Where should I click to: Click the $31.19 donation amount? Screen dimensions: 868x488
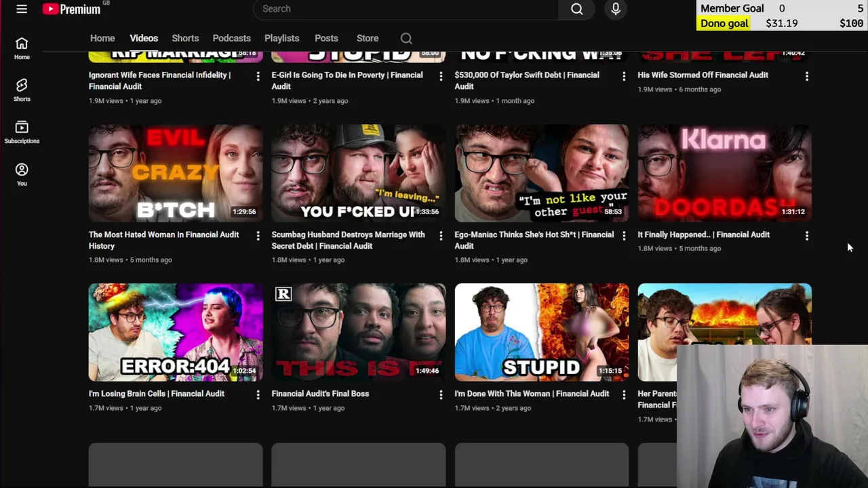click(782, 23)
